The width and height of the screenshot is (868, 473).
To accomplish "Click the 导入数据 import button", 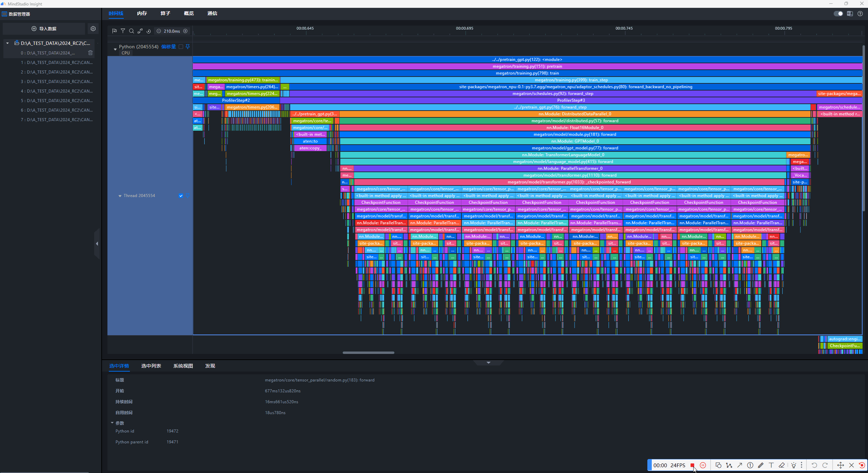I will pos(44,29).
